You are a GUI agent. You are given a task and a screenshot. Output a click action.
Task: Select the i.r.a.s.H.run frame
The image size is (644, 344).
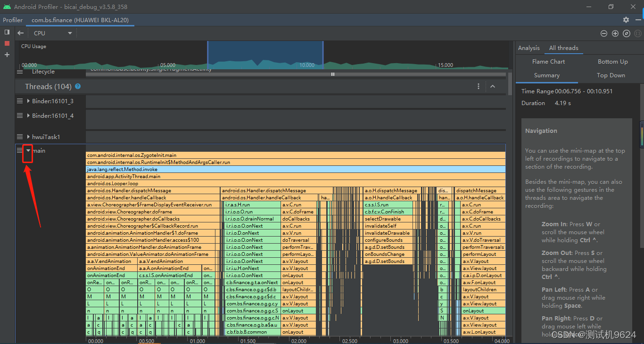252,205
